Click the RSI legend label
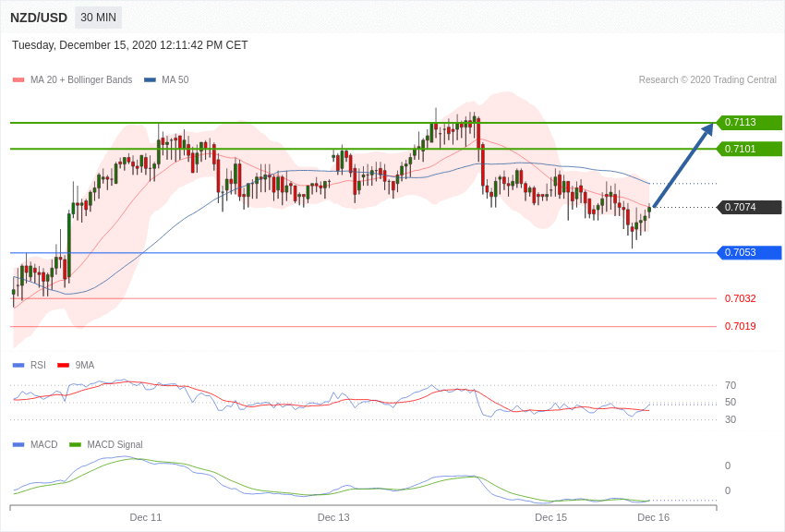785x532 pixels. tap(38, 366)
